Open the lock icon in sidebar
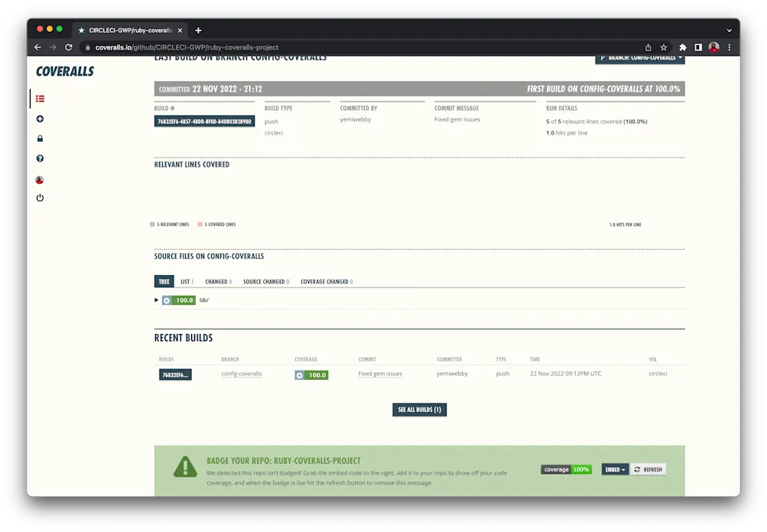This screenshot has width=767, height=532. click(40, 138)
